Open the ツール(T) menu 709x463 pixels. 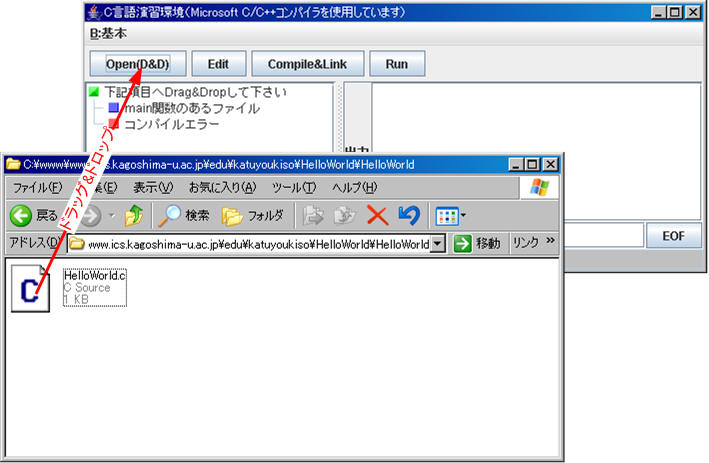294,187
